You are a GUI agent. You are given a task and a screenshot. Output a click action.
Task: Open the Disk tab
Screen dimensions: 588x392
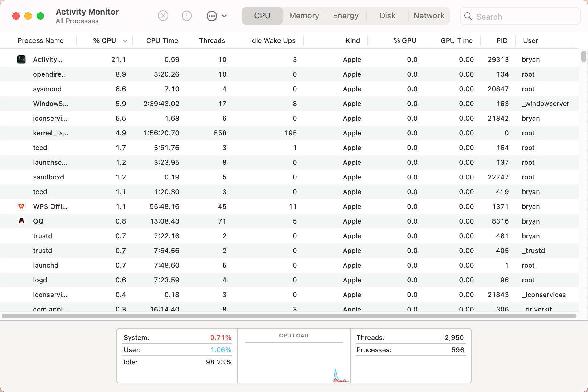pyautogui.click(x=387, y=16)
